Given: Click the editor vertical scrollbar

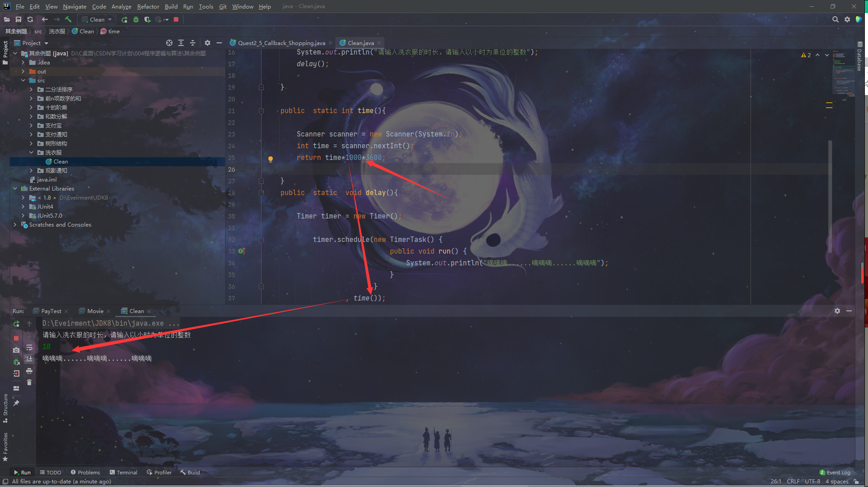Looking at the screenshot, I should 830,196.
